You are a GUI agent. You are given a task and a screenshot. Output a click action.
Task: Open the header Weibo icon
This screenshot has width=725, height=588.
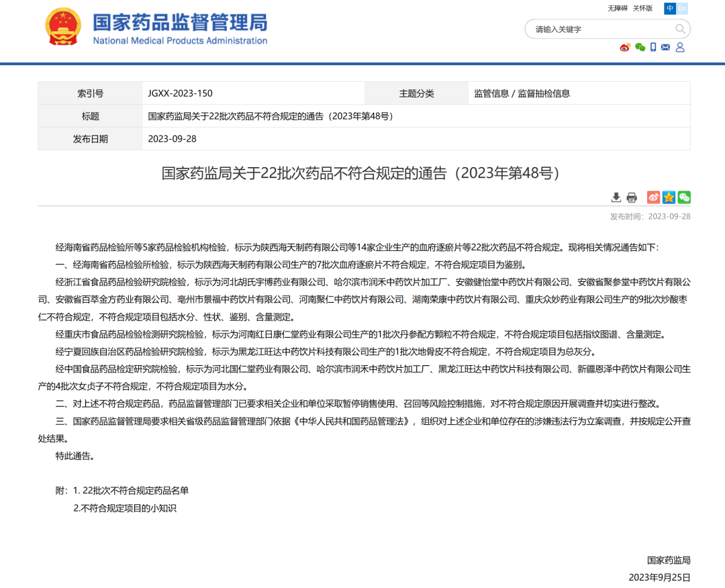coord(625,47)
